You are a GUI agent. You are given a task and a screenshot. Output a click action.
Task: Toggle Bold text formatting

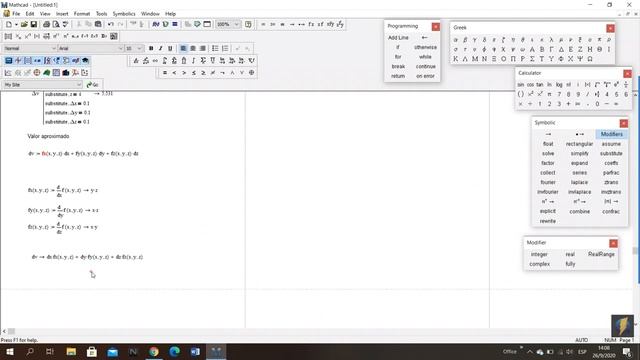(151, 48)
